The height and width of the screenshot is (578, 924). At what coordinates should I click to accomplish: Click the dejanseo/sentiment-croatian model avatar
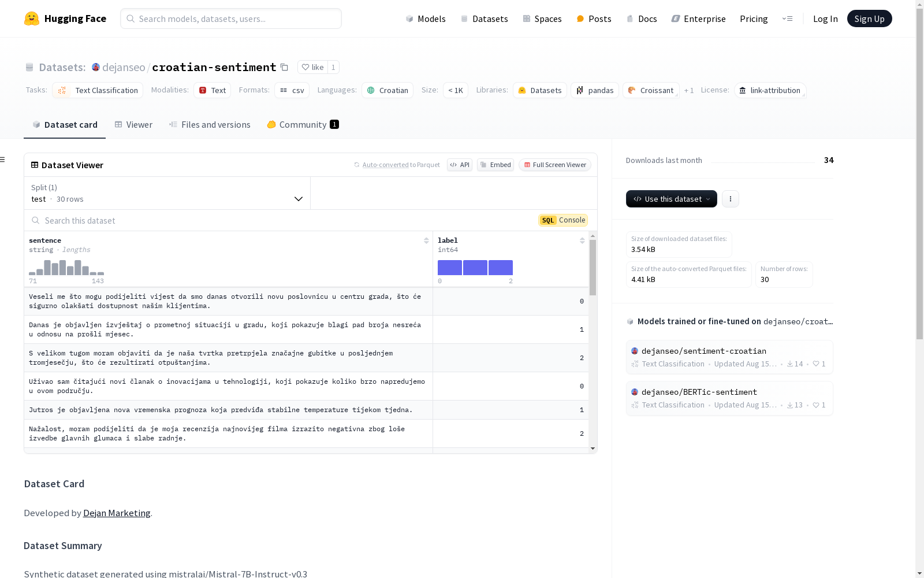tap(635, 351)
